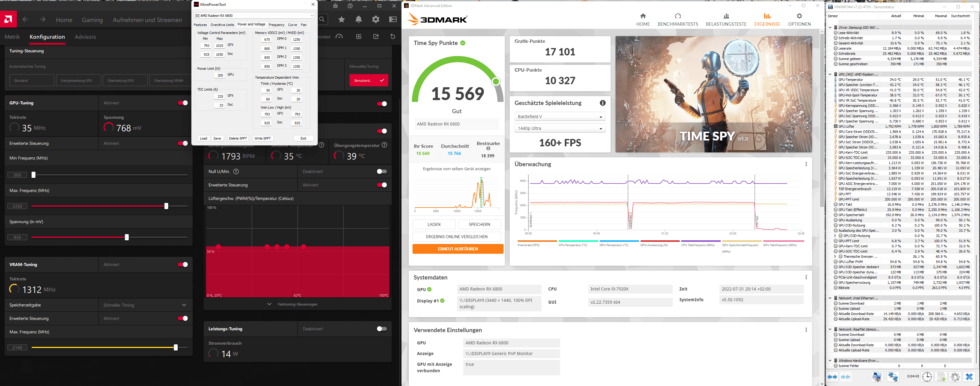Open the 1440p Ultra resolution dropdown
980x386 pixels.
point(560,128)
